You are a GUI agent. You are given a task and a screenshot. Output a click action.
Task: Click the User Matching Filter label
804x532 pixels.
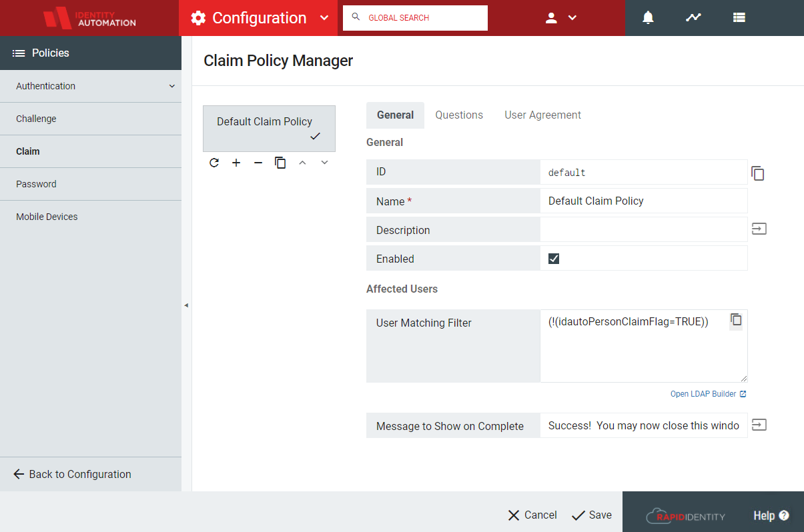(424, 323)
